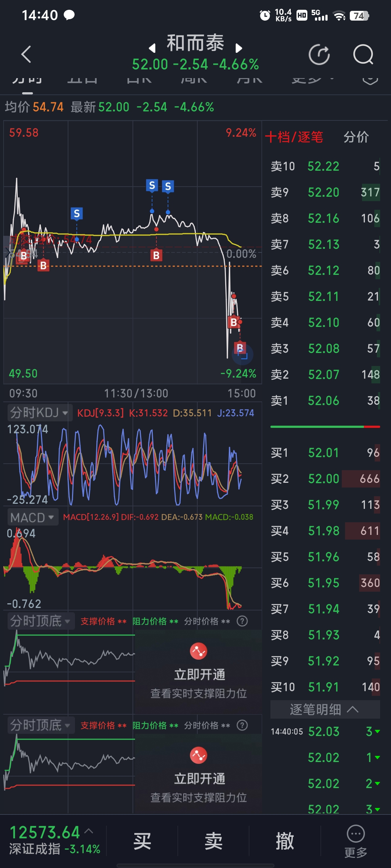Screen dimensions: 391x868
Task: Select 买9 price 51.92 row
Action: (x=325, y=661)
